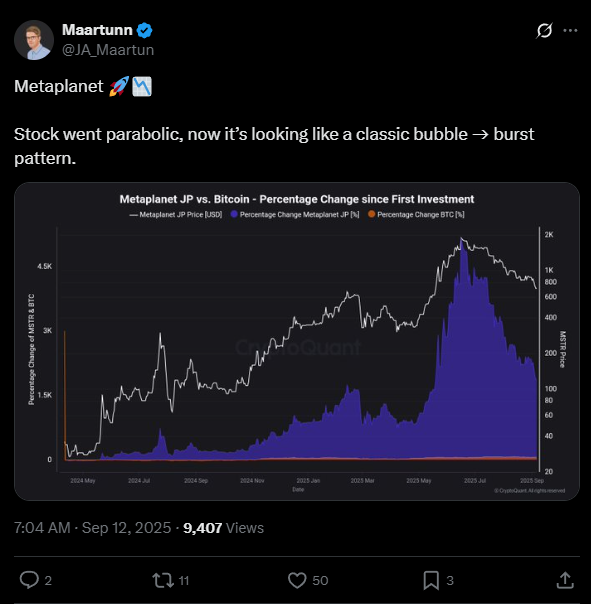Click the reply speech bubble icon
Screen dimensions: 591x604
(29, 580)
